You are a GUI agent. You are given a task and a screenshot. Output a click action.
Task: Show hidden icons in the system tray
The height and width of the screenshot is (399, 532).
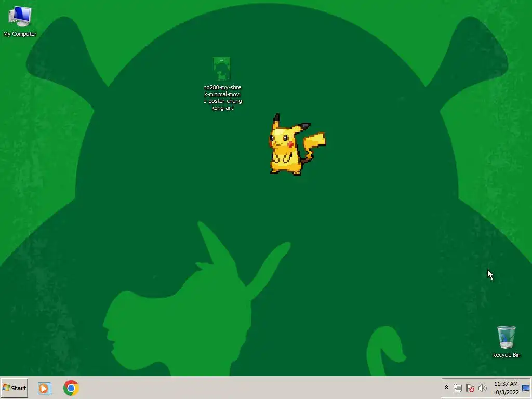click(x=446, y=388)
